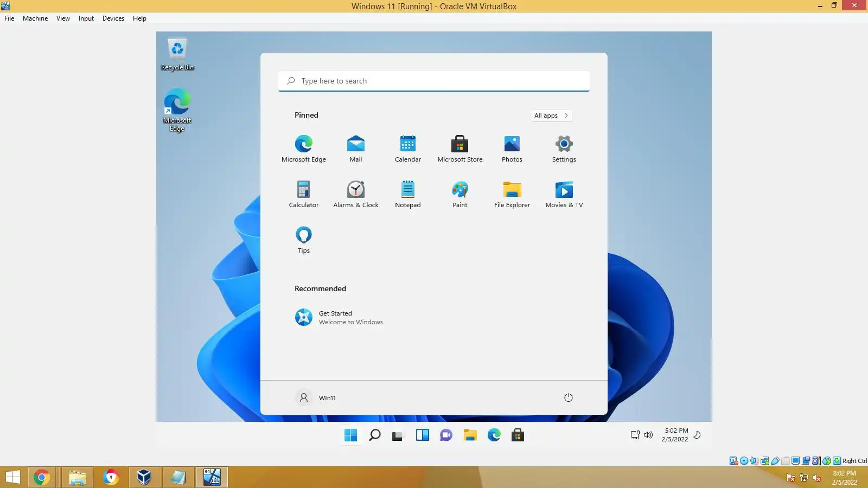Open File Explorer from the Windows 11 taskbar
Viewport: 868px width, 488px height.
[x=470, y=435]
